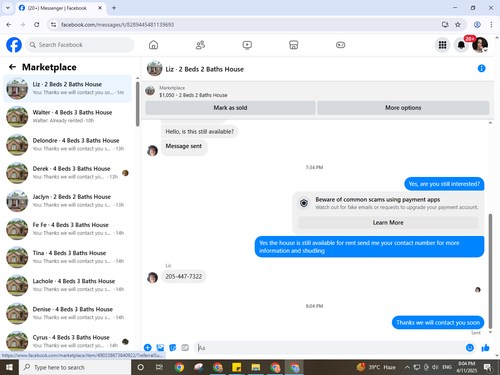500x375 pixels.
Task: Click the Mark as sold button
Action: [x=230, y=108]
